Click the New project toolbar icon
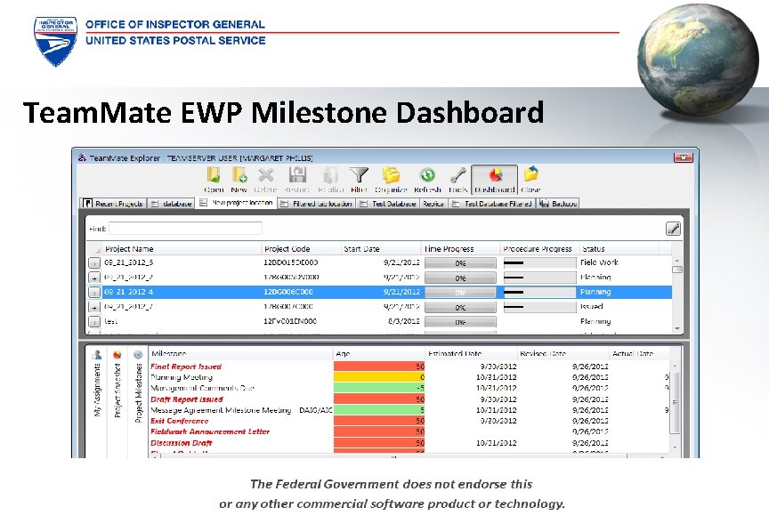The height and width of the screenshot is (532, 769). pyautogui.click(x=239, y=180)
